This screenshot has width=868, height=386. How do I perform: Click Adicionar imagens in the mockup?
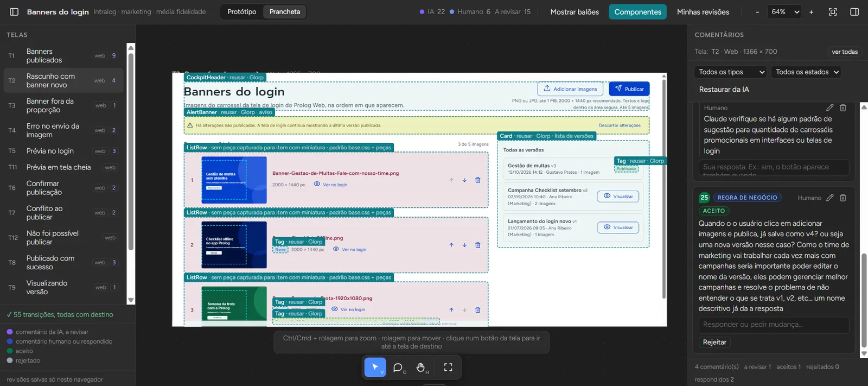point(571,89)
